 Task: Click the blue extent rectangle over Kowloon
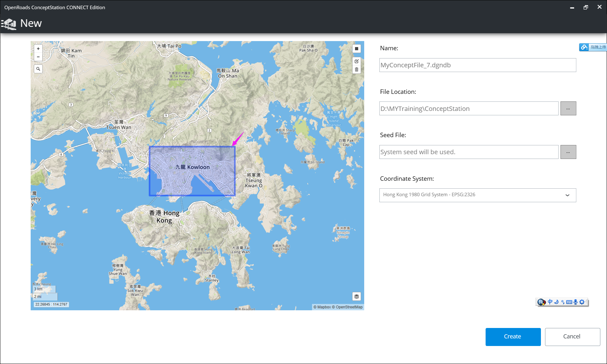[192, 171]
